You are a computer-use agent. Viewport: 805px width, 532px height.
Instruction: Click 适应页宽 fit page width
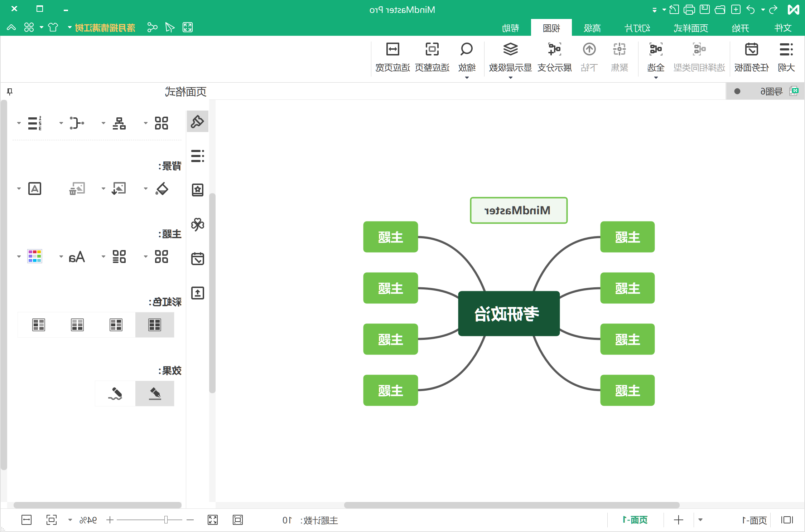tap(392, 57)
